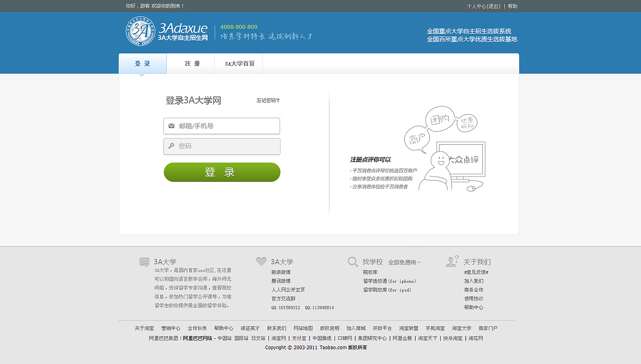Open 帮助中心 in the bottom link row
The image size is (641, 364).
point(224,328)
